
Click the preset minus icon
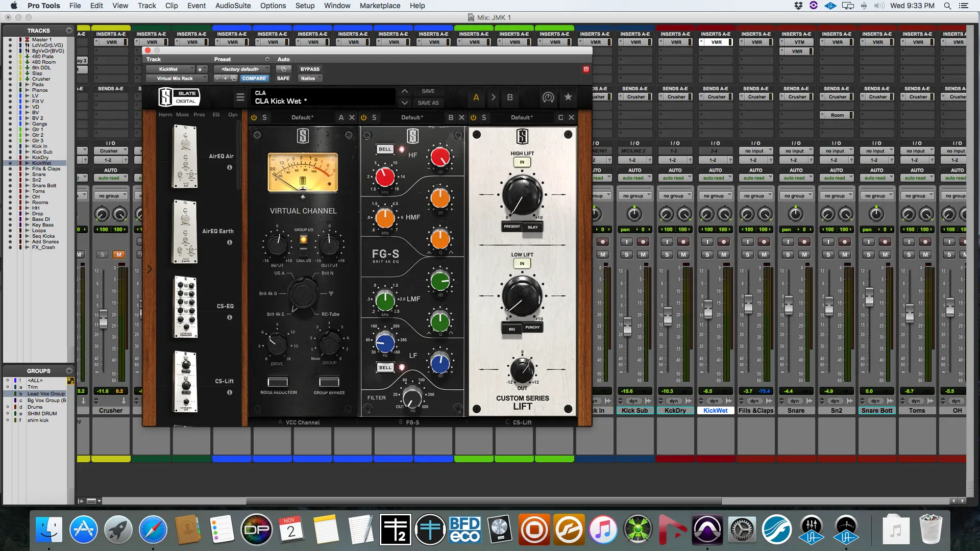(x=217, y=79)
